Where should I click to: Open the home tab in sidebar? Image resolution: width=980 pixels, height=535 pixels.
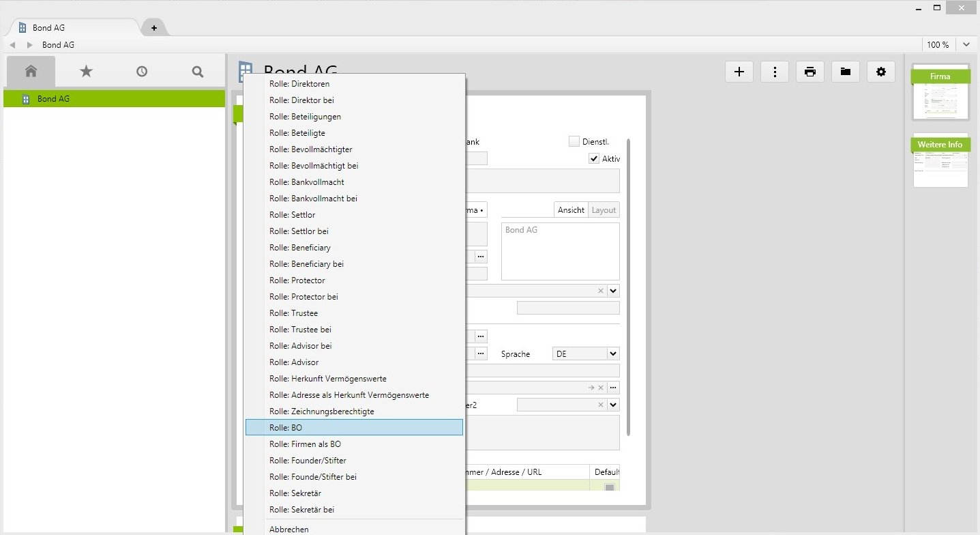31,71
